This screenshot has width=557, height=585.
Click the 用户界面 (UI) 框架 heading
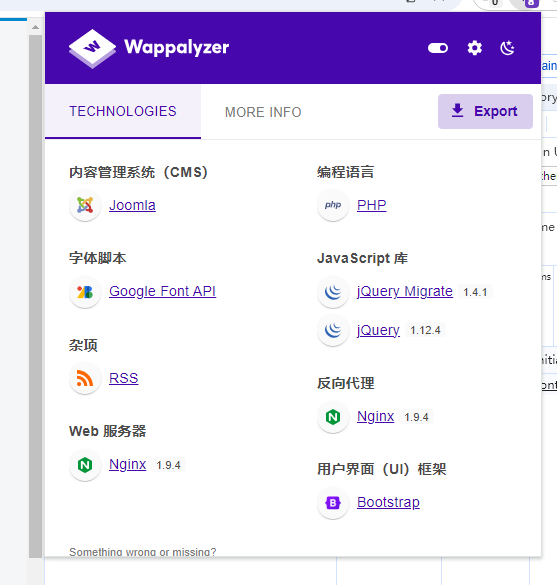click(x=381, y=469)
